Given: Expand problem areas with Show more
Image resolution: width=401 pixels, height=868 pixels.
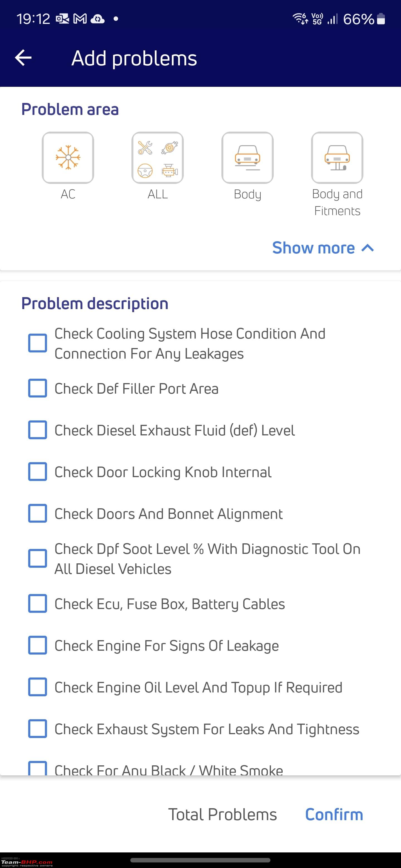Looking at the screenshot, I should (x=313, y=248).
